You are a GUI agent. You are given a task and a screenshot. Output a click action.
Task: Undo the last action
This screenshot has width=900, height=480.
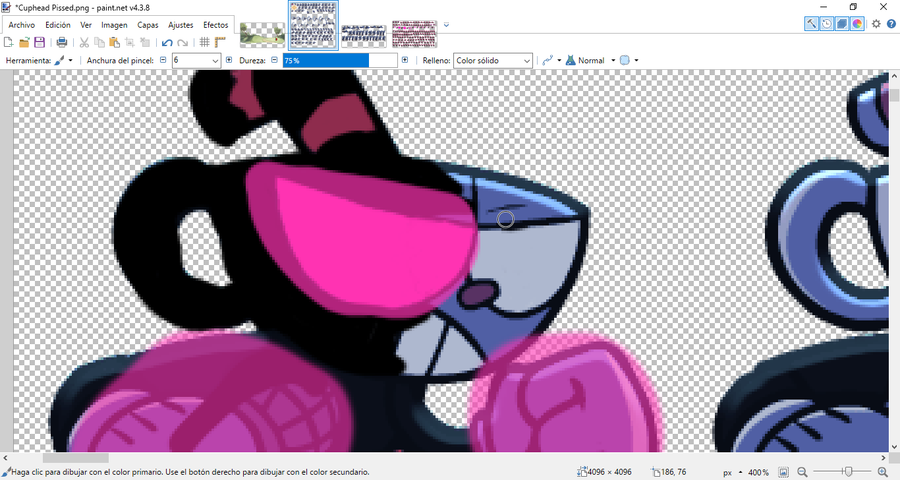point(167,42)
